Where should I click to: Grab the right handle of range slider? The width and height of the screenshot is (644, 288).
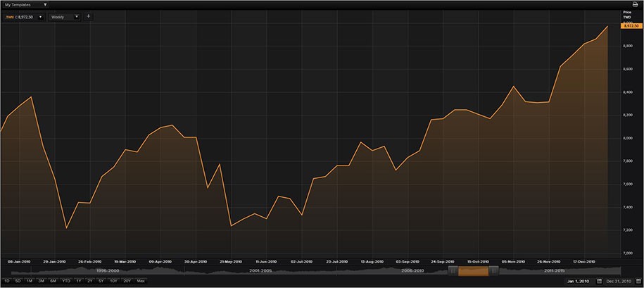pos(493,271)
